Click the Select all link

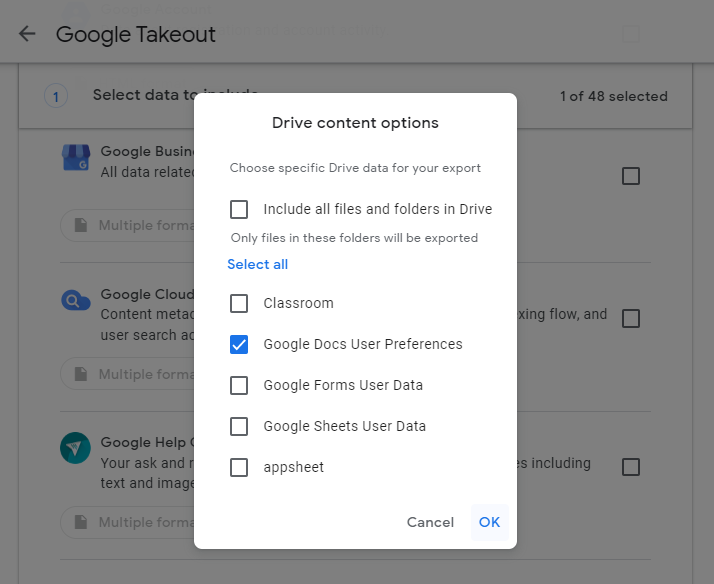pyautogui.click(x=257, y=264)
